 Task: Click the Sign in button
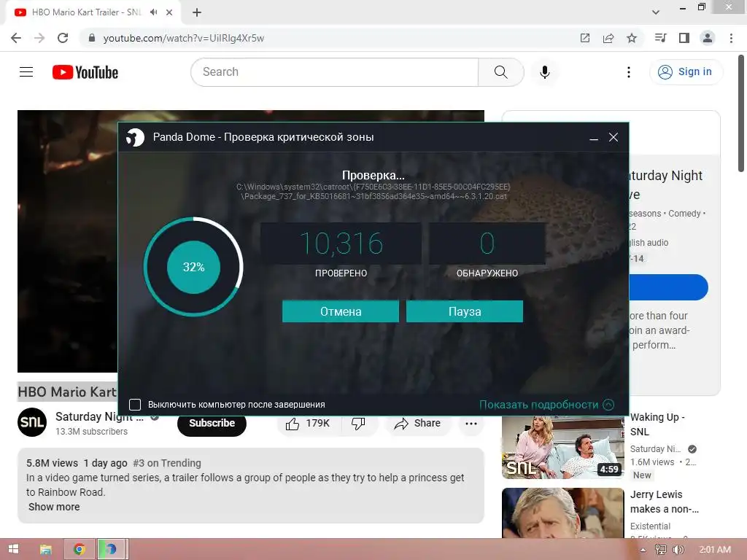(686, 72)
